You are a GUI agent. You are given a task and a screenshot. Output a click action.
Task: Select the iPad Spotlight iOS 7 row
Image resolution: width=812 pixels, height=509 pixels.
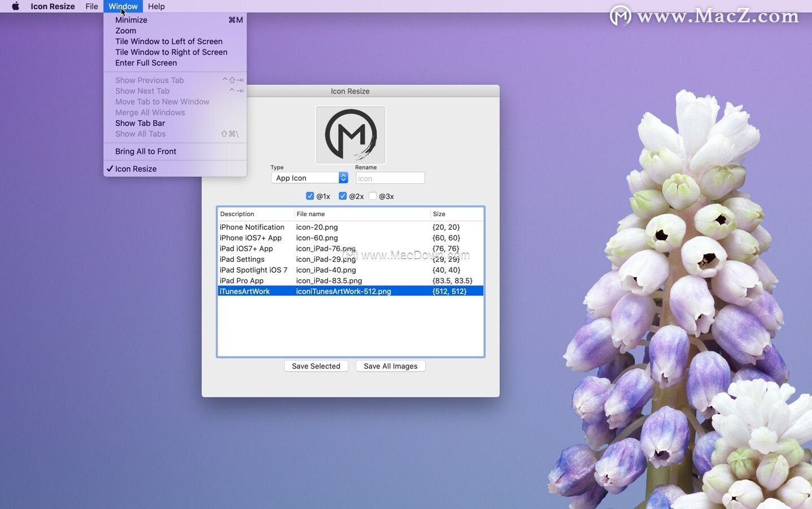[x=350, y=270]
